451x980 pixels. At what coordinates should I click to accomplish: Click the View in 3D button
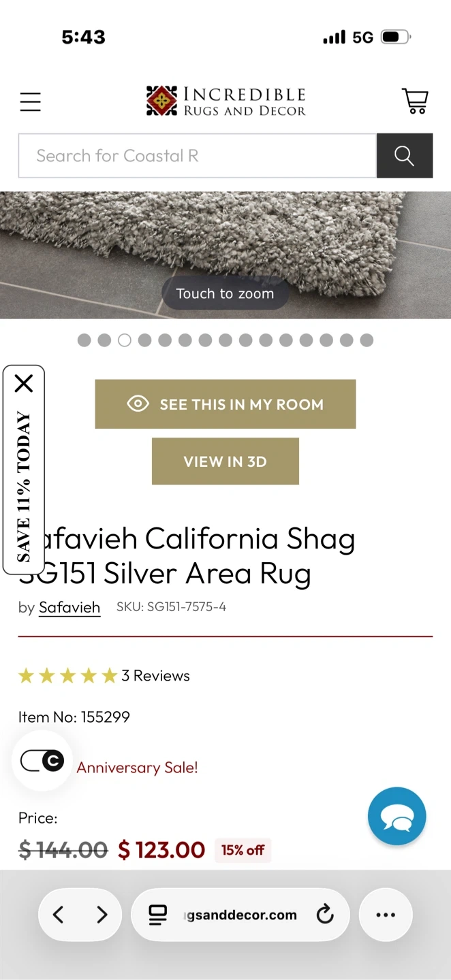(x=226, y=461)
